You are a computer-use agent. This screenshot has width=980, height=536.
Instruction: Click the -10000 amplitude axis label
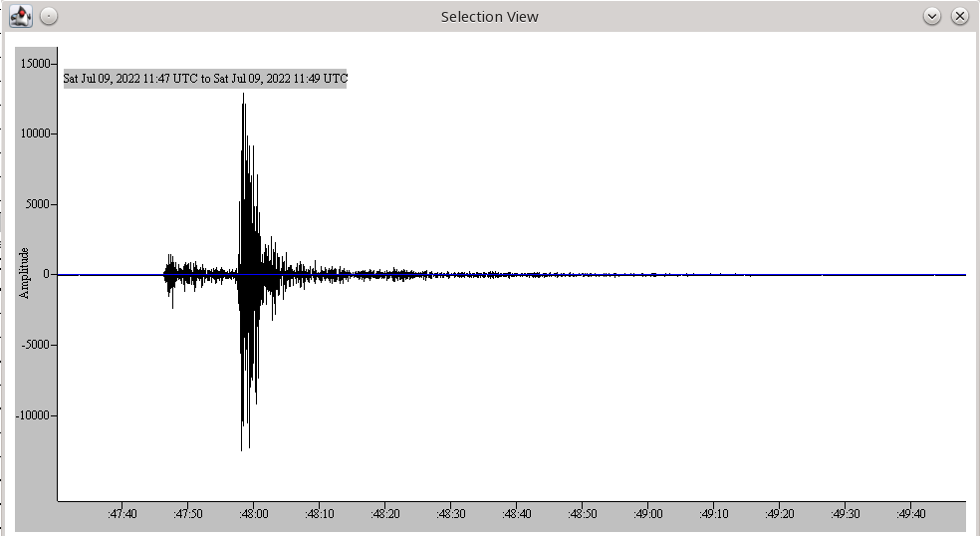pos(34,415)
